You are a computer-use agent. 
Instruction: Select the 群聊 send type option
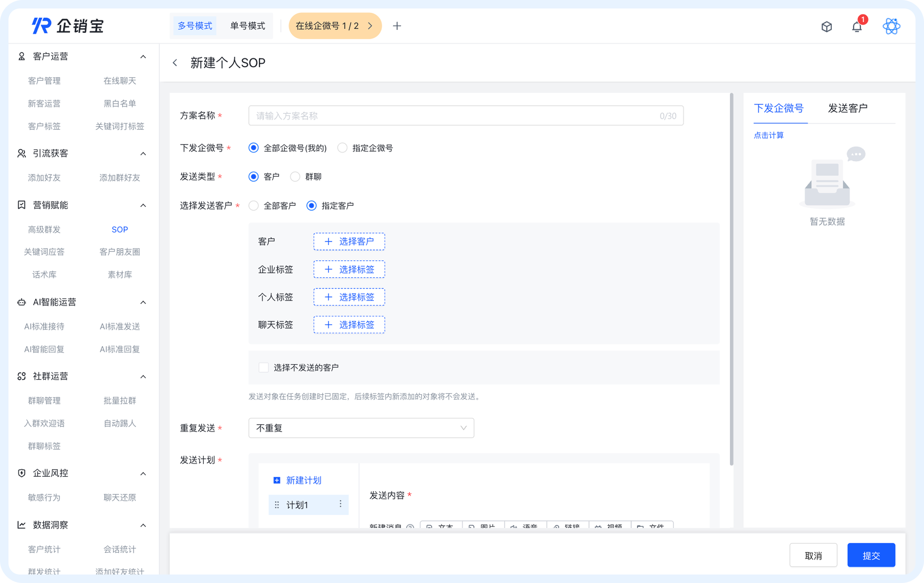point(295,177)
